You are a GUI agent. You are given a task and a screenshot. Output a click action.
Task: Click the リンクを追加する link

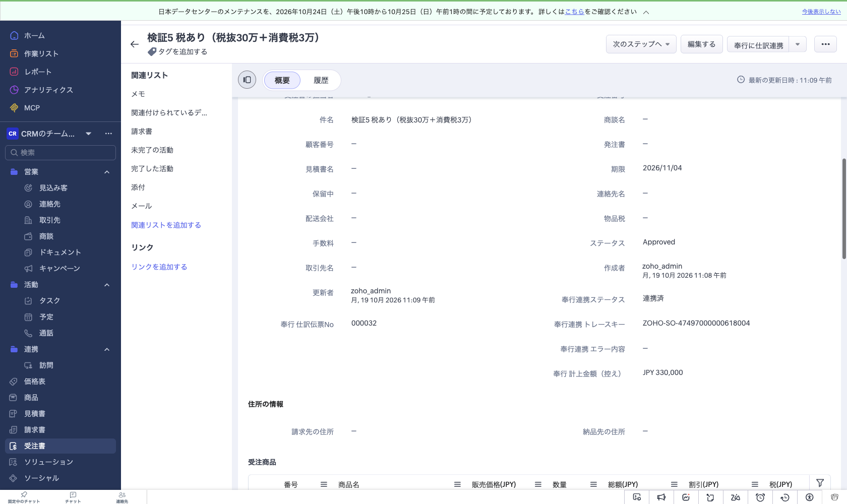159,267
